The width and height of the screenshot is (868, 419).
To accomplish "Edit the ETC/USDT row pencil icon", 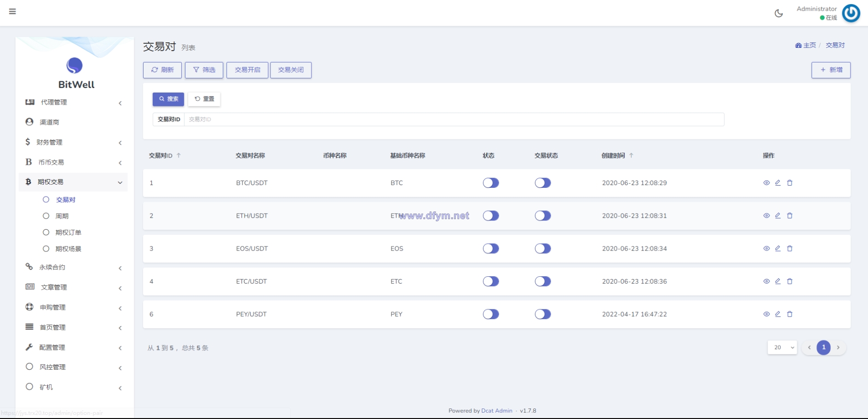I will (x=778, y=281).
